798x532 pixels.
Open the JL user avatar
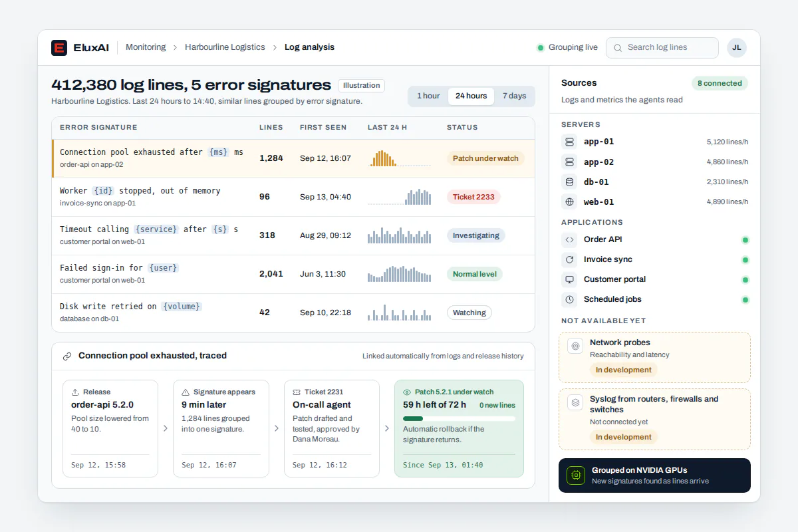(737, 48)
